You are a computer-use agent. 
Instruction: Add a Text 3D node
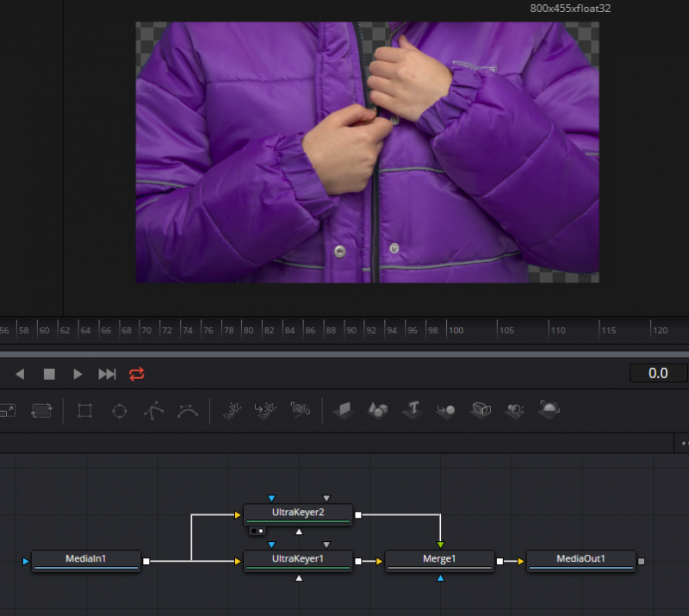tap(413, 411)
